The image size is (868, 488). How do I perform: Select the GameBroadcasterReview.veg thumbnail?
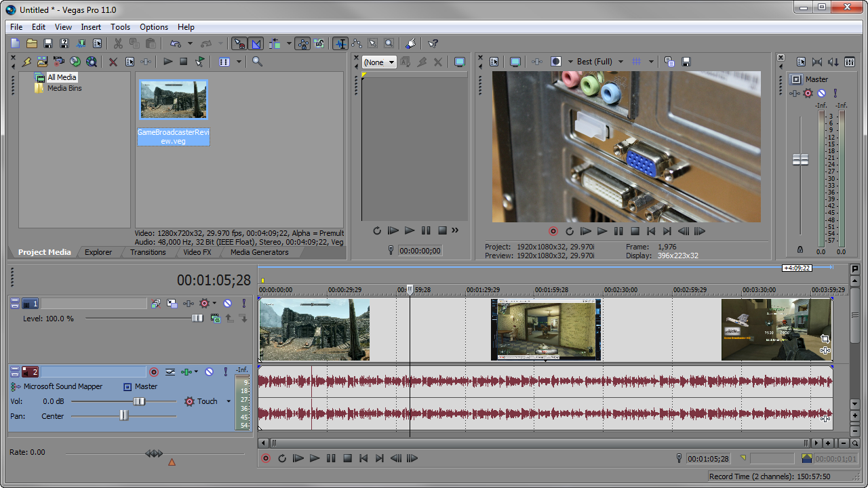[174, 100]
